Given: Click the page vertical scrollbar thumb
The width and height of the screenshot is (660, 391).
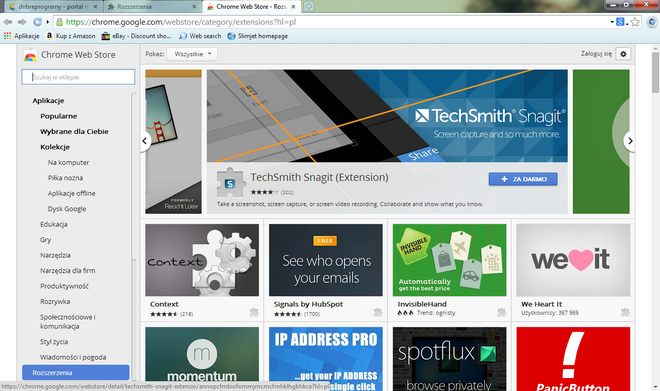Looking at the screenshot, I should click(655, 72).
